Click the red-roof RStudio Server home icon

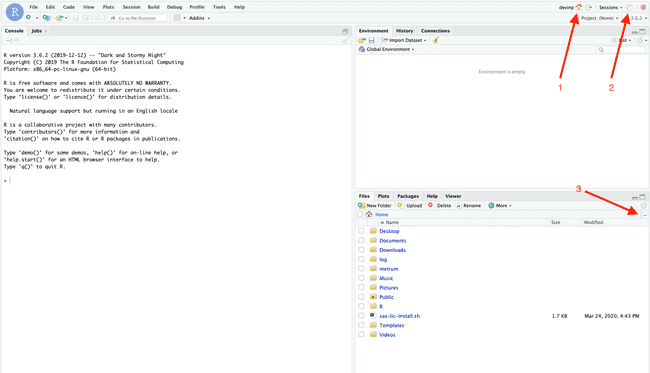click(x=579, y=7)
